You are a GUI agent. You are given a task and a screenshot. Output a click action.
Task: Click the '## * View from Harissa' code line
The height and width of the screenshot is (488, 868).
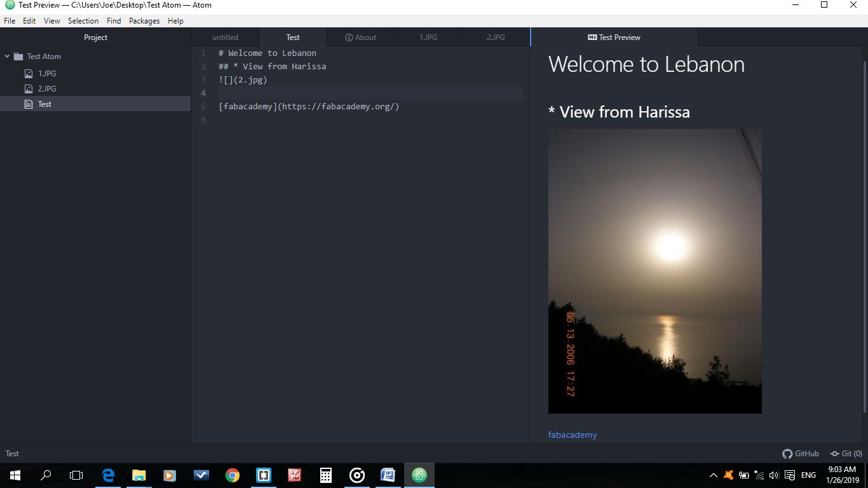(273, 67)
